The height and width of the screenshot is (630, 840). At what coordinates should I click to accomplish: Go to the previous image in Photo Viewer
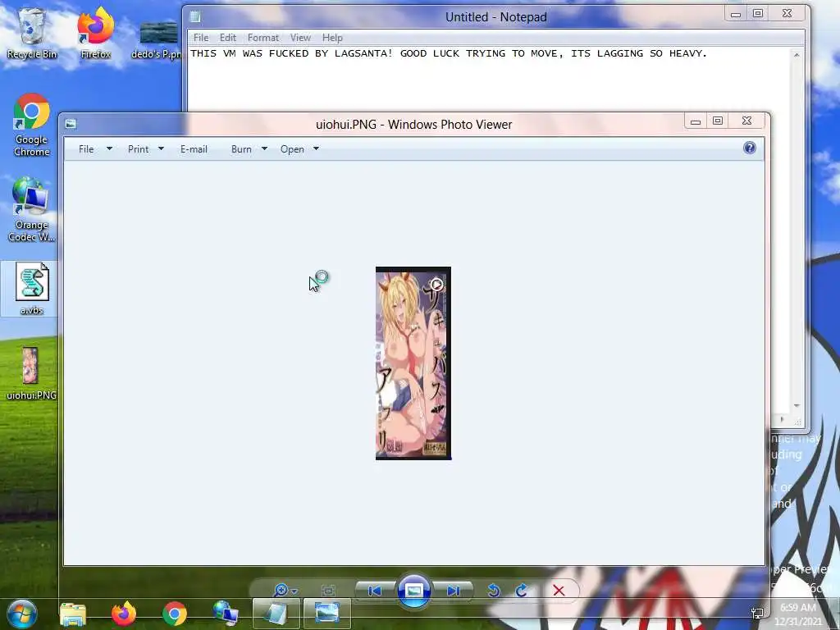tap(374, 591)
